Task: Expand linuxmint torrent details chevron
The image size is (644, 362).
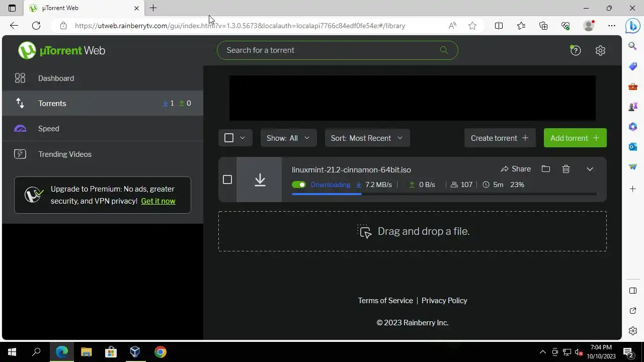Action: click(590, 169)
